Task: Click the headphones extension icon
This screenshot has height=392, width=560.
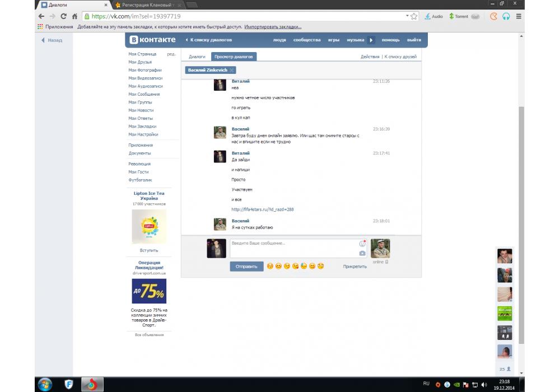Action: tap(506, 16)
